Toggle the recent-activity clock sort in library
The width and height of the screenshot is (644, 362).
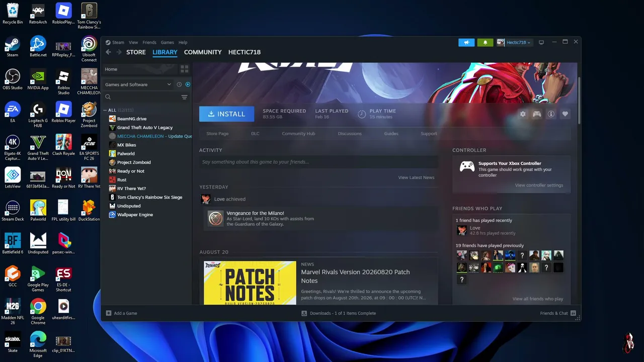coord(179,84)
